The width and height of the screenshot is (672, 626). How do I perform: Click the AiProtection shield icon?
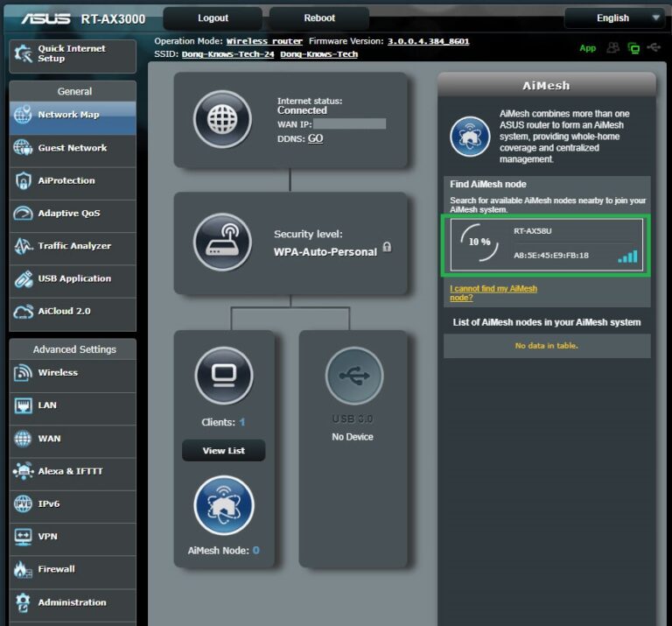23,180
